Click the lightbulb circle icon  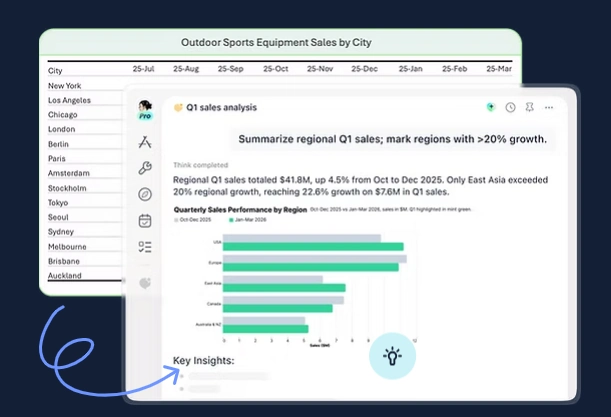pyautogui.click(x=392, y=356)
